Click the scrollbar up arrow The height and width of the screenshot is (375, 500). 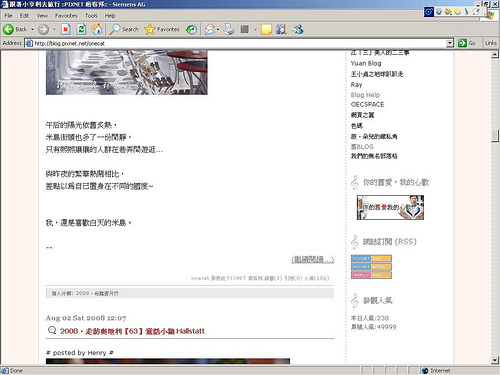tap(495, 54)
